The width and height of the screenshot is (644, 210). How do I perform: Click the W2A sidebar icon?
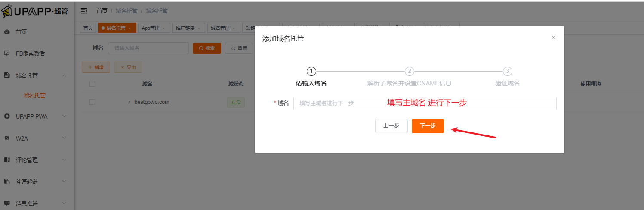pyautogui.click(x=7, y=138)
